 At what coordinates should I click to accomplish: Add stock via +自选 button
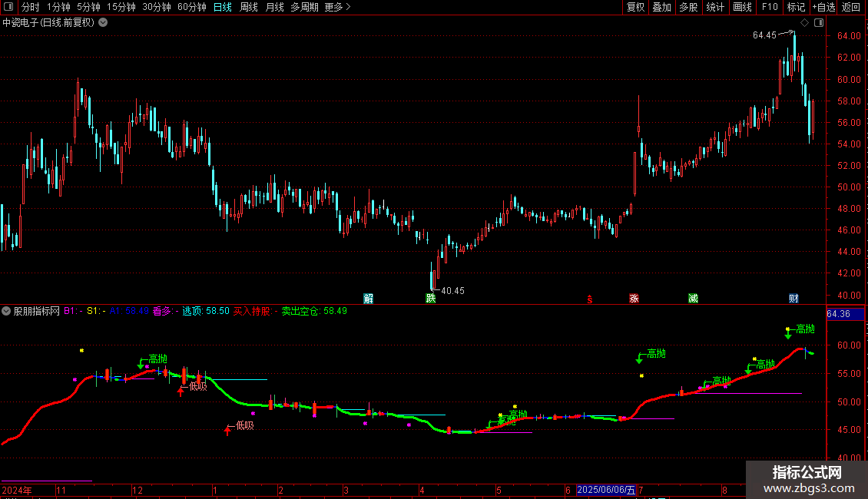(823, 7)
